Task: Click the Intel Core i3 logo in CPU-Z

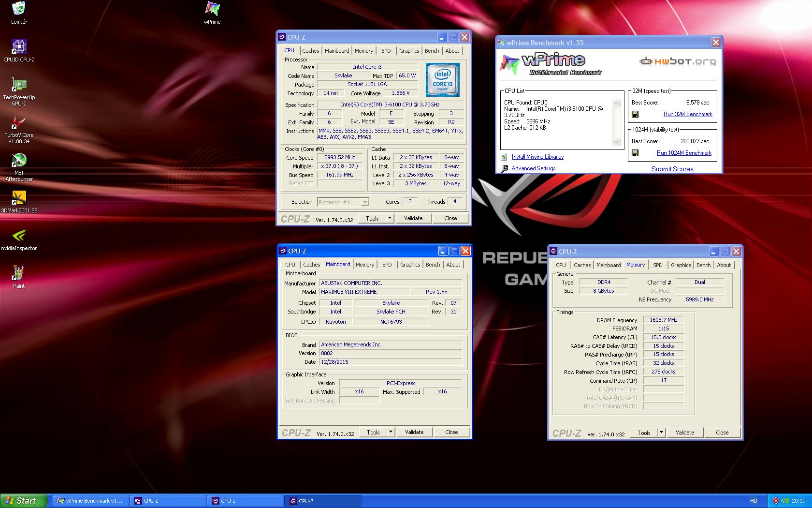Action: (x=442, y=79)
